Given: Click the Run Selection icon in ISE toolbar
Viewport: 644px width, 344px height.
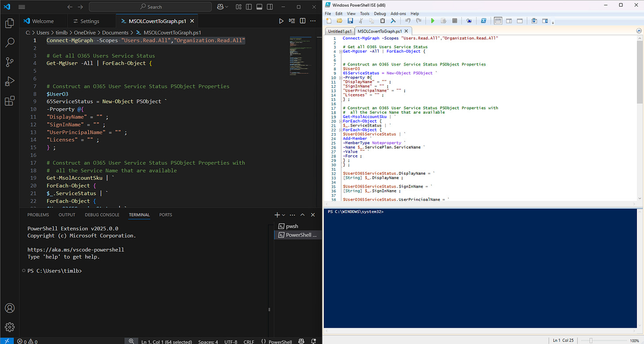Looking at the screenshot, I should [x=444, y=21].
